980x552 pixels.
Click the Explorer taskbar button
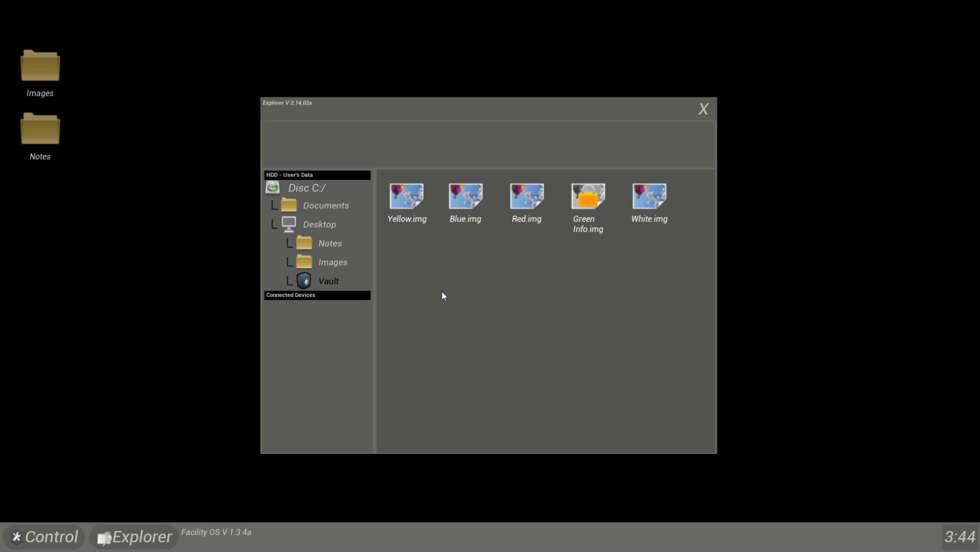134,537
